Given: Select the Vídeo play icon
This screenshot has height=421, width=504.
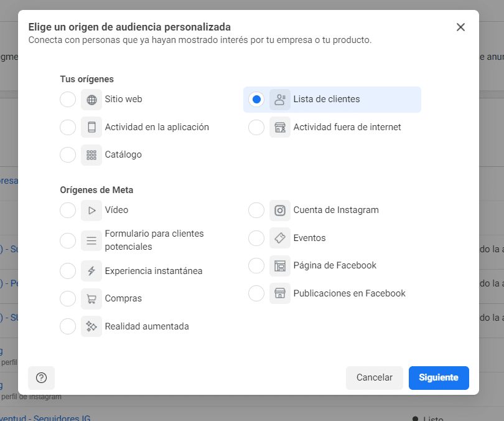Looking at the screenshot, I should pos(91,210).
